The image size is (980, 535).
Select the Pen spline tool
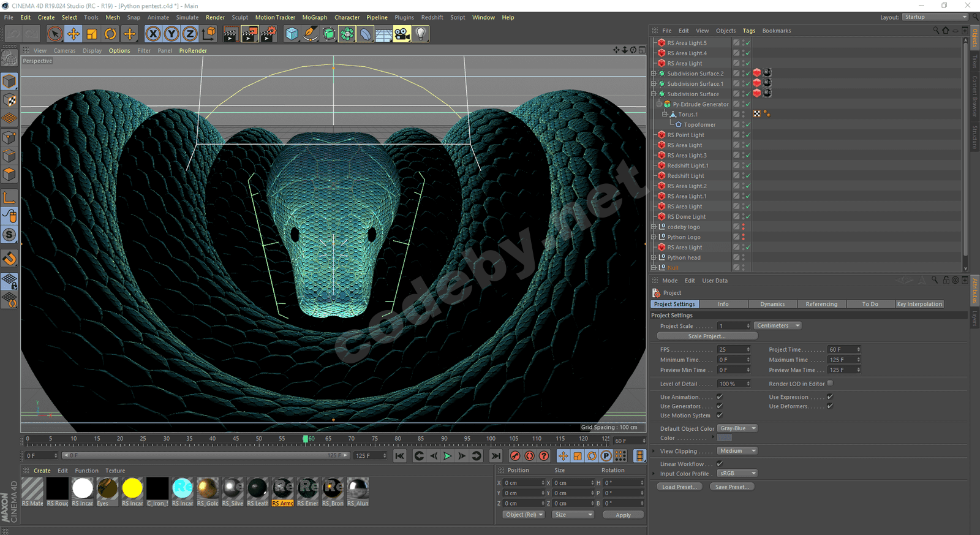click(x=311, y=34)
